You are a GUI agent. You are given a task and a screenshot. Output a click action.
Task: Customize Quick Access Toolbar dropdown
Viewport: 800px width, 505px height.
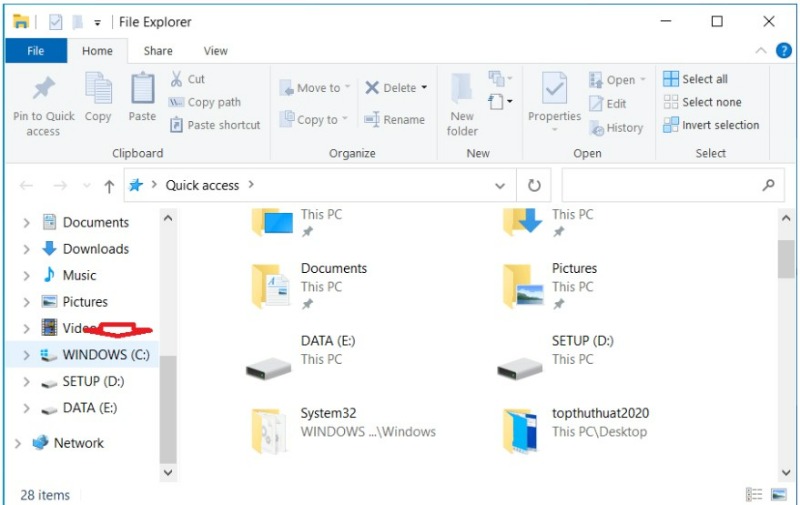pyautogui.click(x=97, y=22)
